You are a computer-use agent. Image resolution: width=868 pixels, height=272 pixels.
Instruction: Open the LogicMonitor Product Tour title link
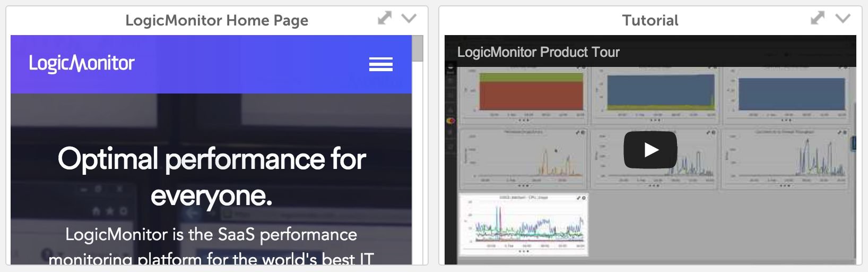click(538, 52)
